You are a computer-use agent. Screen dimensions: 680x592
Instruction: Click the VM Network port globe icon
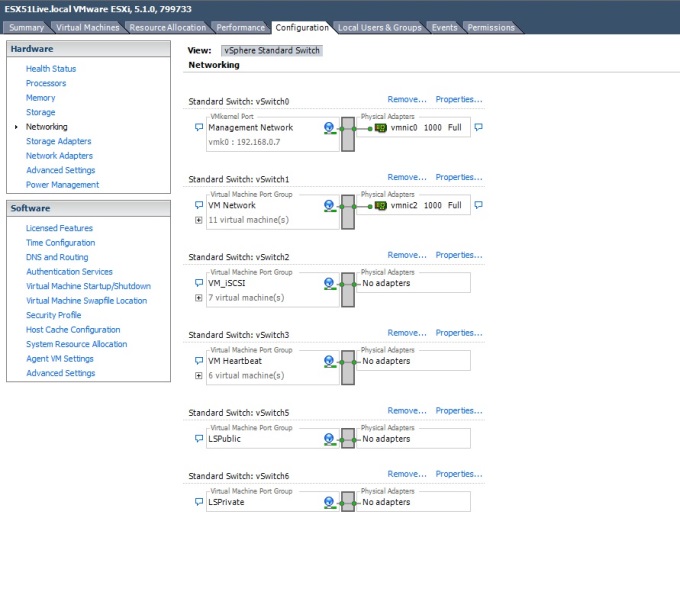click(x=330, y=206)
